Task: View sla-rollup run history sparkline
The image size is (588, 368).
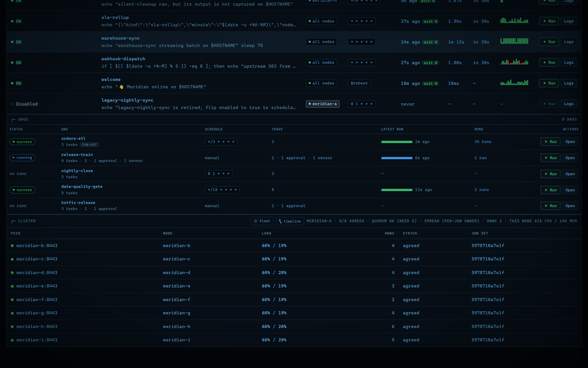Action: pyautogui.click(x=514, y=21)
